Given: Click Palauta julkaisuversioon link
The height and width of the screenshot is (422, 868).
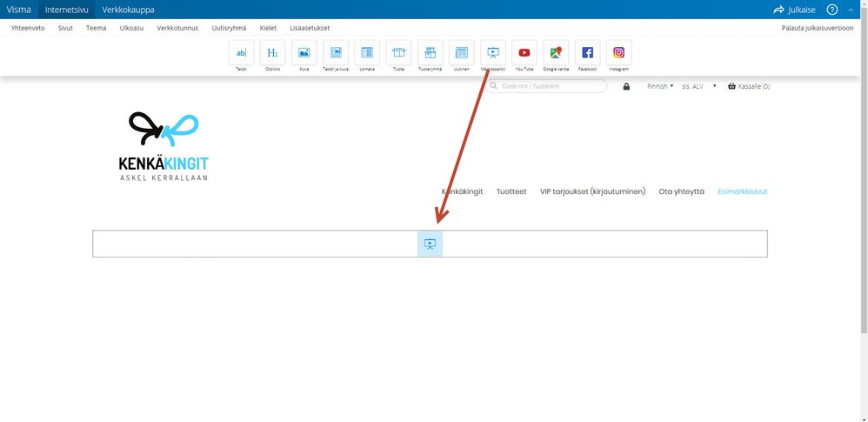Looking at the screenshot, I should point(818,28).
